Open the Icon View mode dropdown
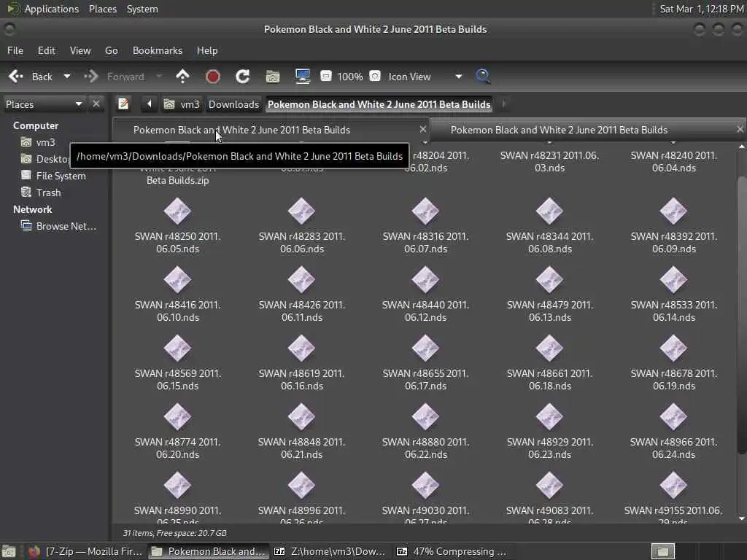Screen dimensions: 747x560 (425, 77)
